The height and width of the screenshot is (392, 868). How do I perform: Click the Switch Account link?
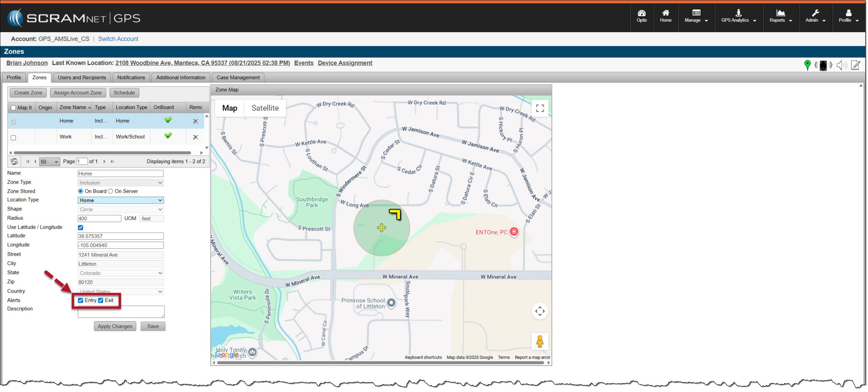[118, 39]
